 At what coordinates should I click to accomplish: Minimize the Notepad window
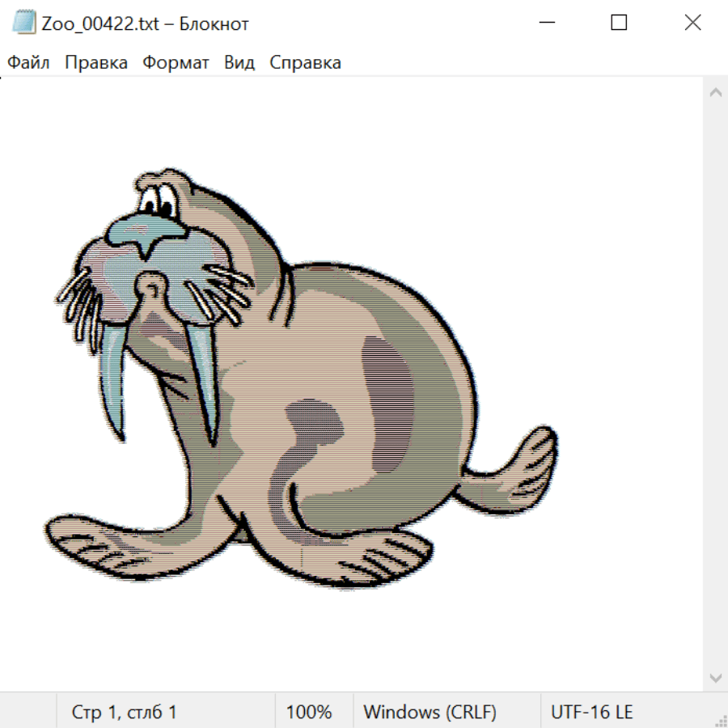(x=545, y=23)
